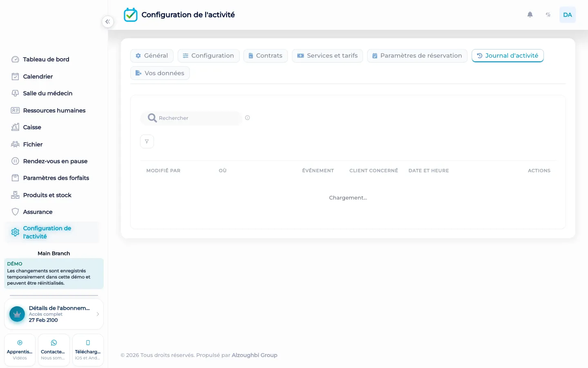Go to Produits et stock
The width and height of the screenshot is (588, 368).
pos(53,195)
